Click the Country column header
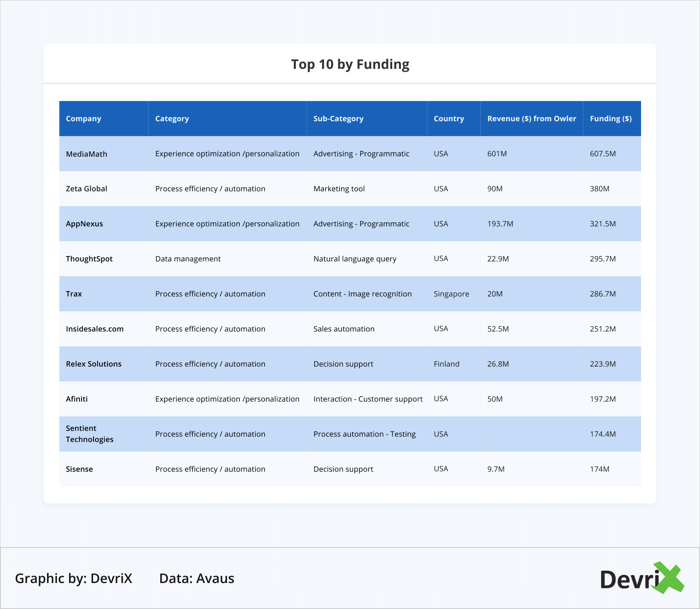The image size is (700, 609). coord(449,119)
